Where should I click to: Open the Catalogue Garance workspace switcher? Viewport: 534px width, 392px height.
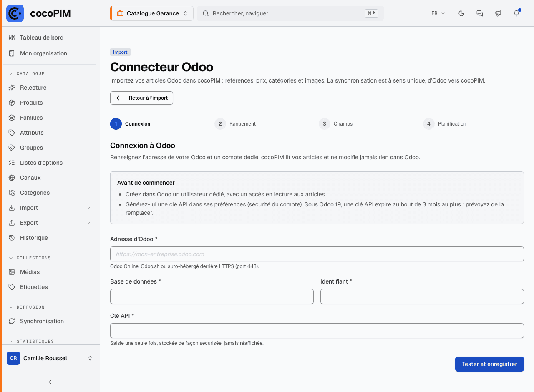pyautogui.click(x=152, y=13)
